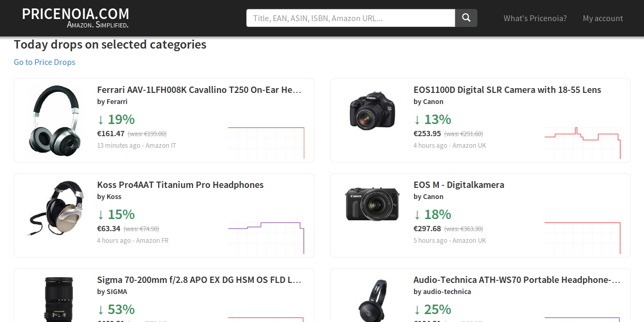Viewport: 644px width, 322px height.
Task: Click the crossed-out was €74.90 price
Action: pyautogui.click(x=141, y=229)
